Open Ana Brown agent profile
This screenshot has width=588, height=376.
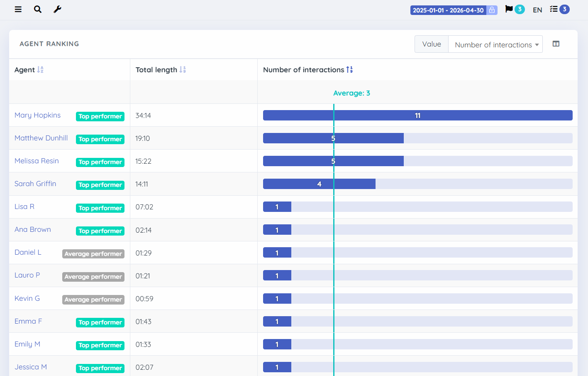coord(33,229)
